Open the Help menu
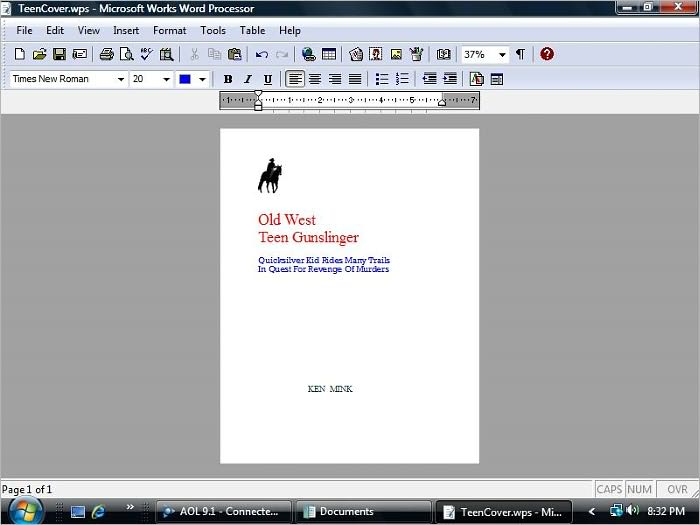This screenshot has height=525, width=700. [x=289, y=30]
